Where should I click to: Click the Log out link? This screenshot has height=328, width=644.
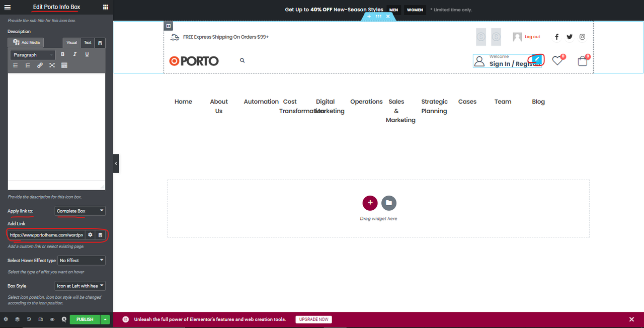point(532,37)
